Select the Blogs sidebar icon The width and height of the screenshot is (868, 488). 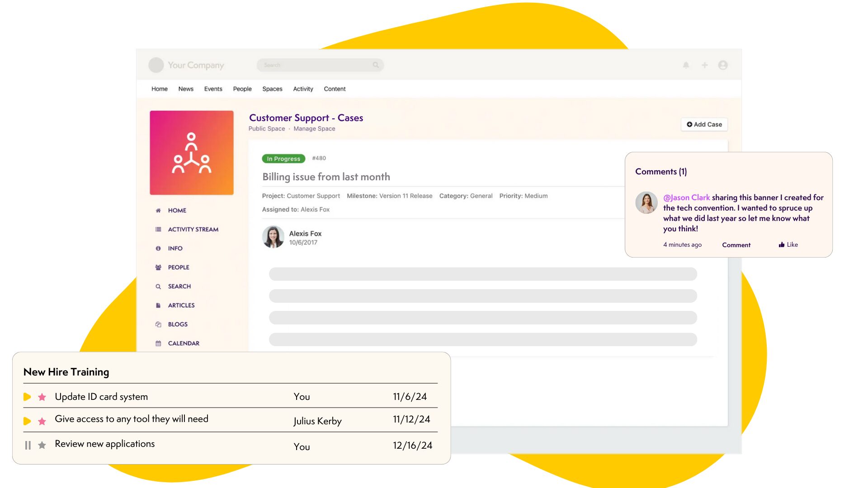point(158,324)
